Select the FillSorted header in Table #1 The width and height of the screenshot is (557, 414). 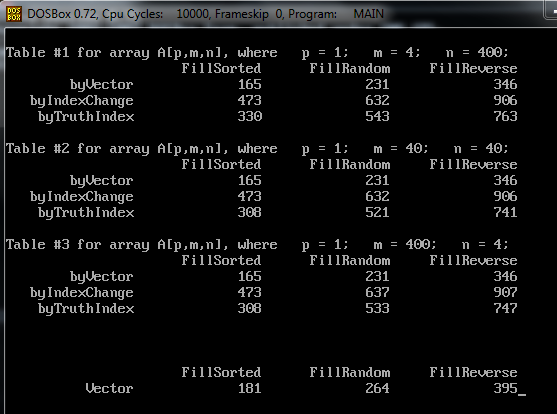click(x=221, y=68)
